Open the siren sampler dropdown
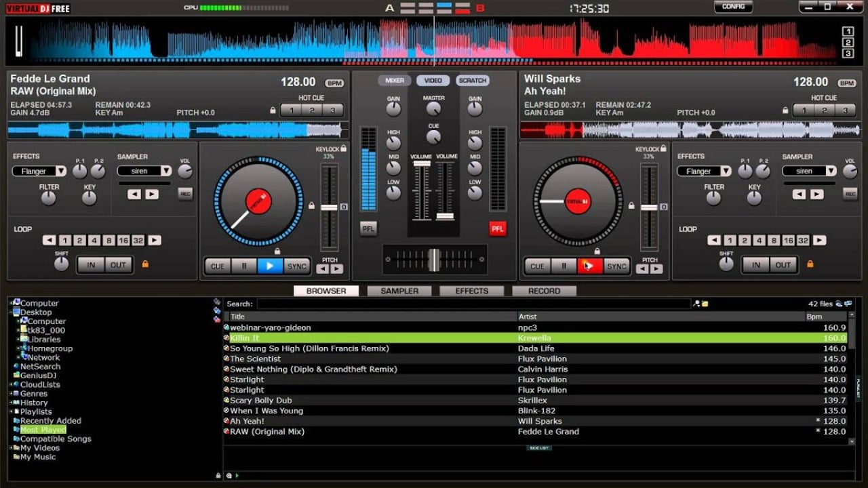Image resolution: width=868 pixels, height=488 pixels. click(144, 171)
